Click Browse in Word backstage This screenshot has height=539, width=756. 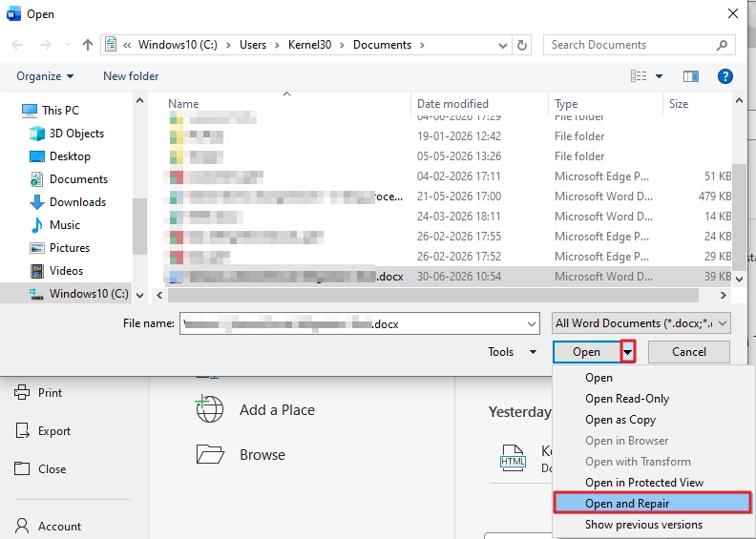(x=241, y=455)
